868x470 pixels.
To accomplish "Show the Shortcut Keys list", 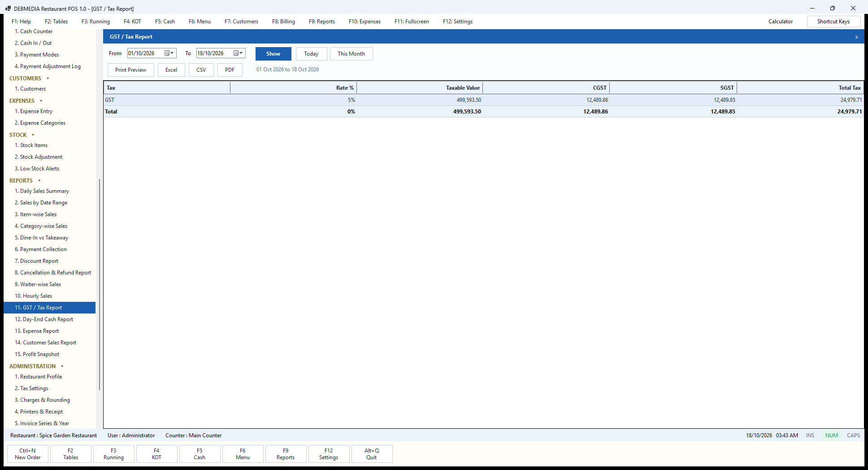I will tap(833, 22).
